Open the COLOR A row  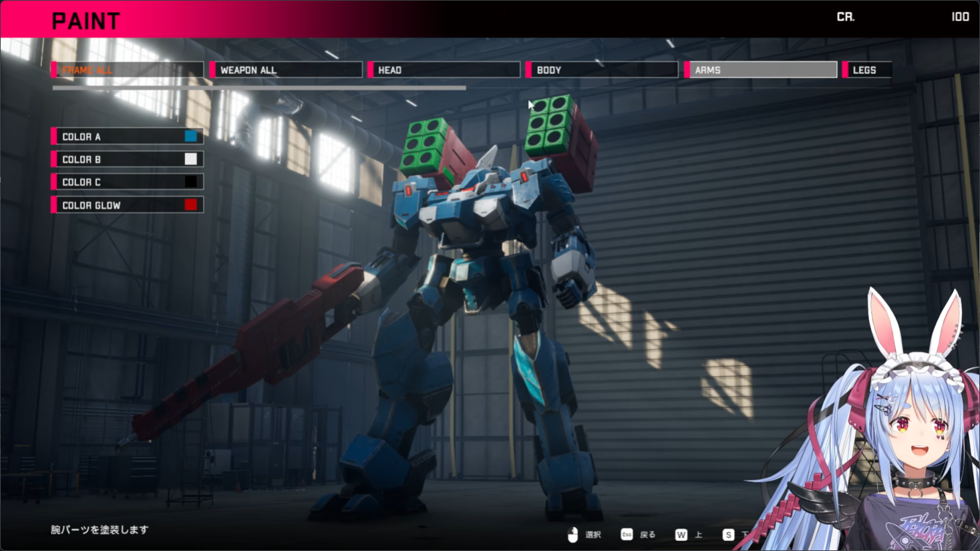coord(128,136)
